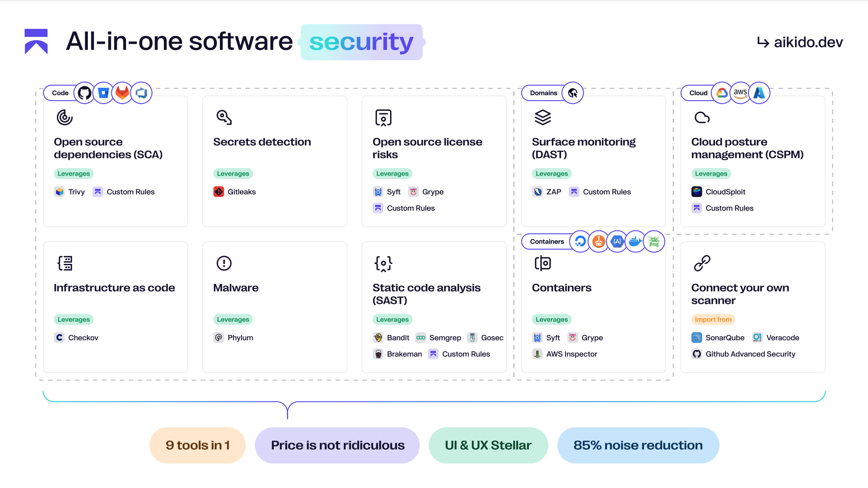This screenshot has height=488, width=868.
Task: Click the 85% noise reduction pill
Action: [638, 445]
